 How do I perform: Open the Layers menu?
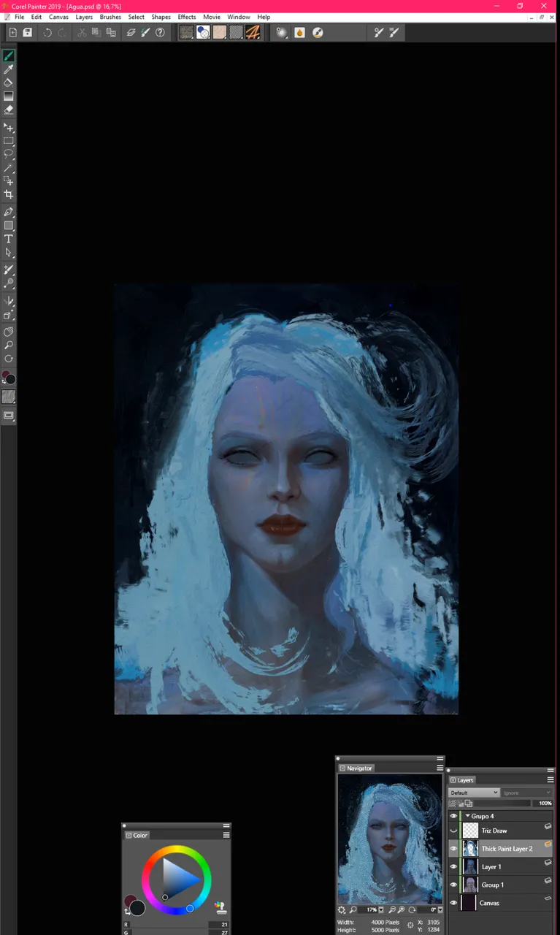pos(84,17)
